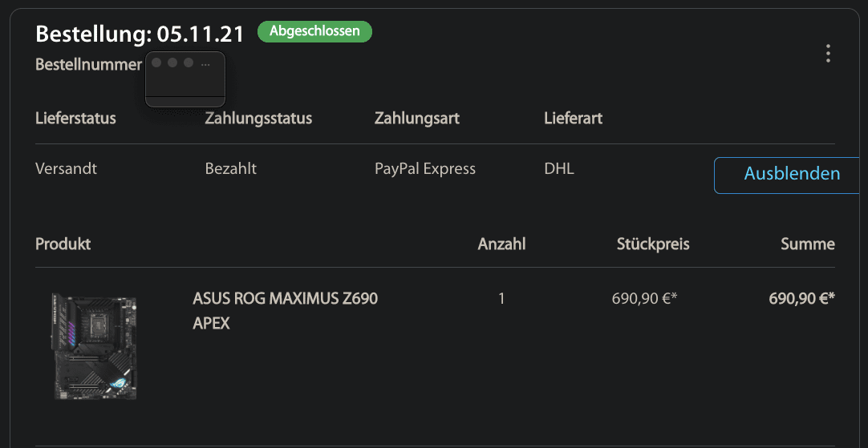The image size is (868, 448).
Task: Click the Anzahl quantity value 1
Action: pos(501,299)
